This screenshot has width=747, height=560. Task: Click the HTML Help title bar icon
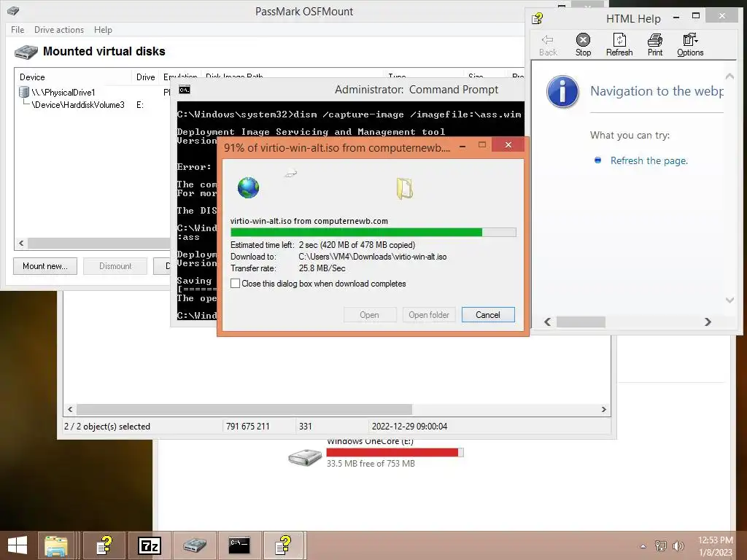(538, 18)
